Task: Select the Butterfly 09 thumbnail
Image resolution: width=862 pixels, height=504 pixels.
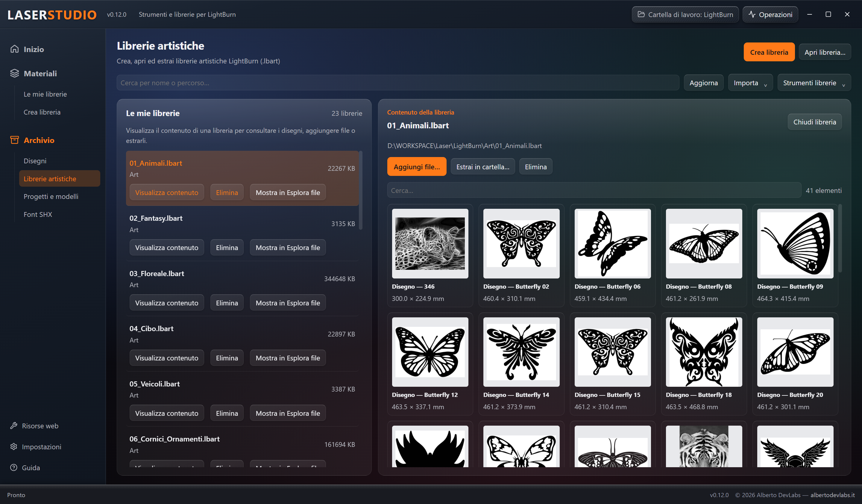Action: point(795,243)
